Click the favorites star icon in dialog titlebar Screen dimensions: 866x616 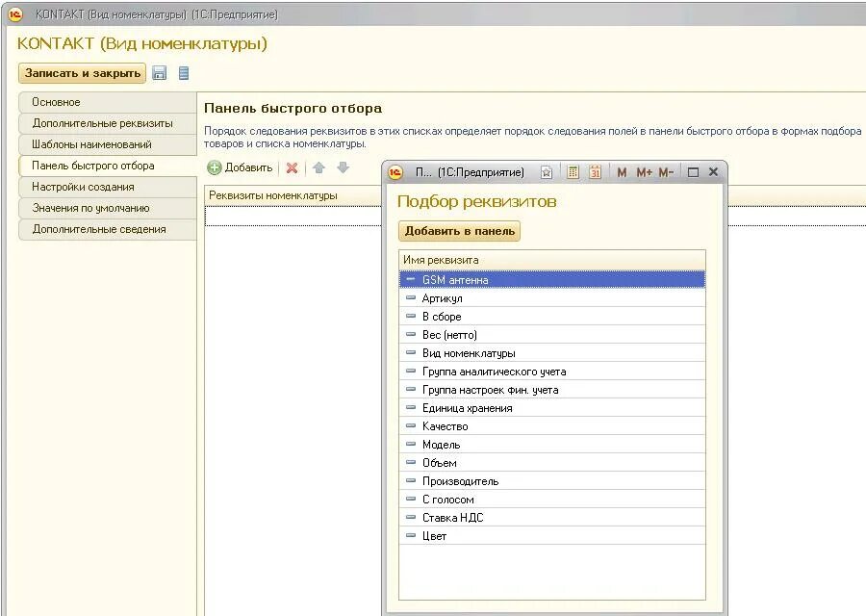pos(547,172)
